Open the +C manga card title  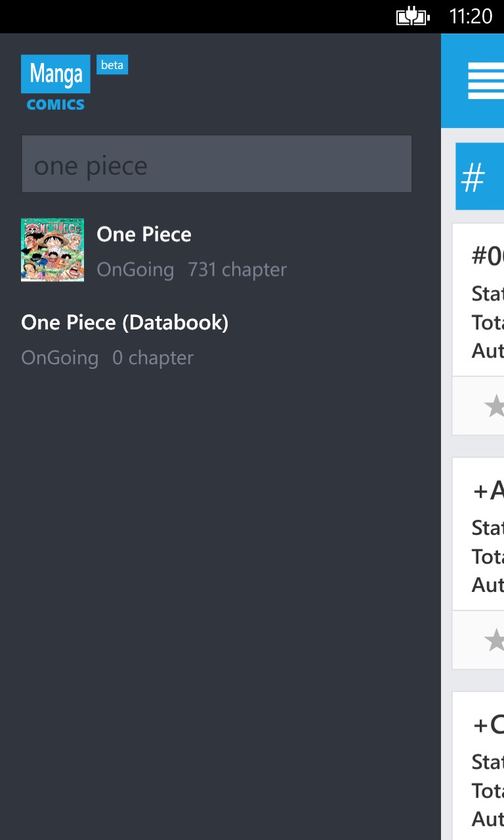click(488, 724)
